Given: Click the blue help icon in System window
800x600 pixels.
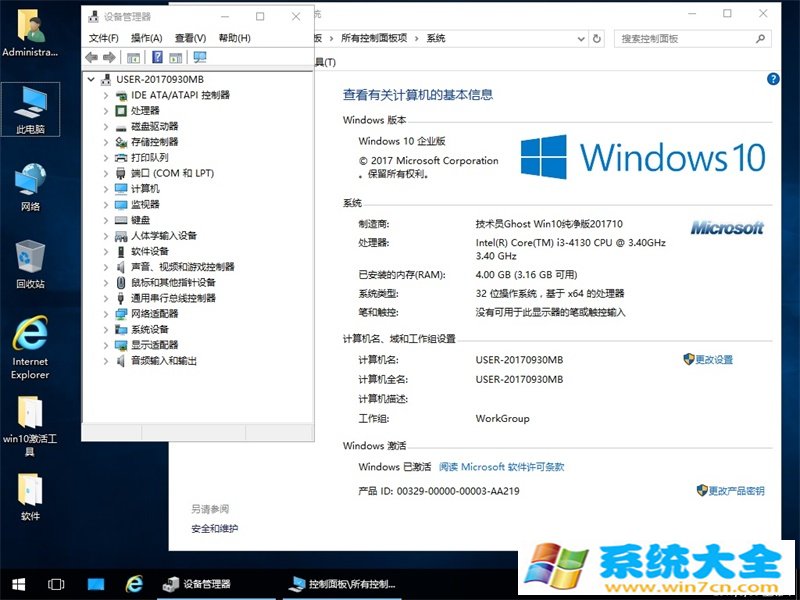Looking at the screenshot, I should coord(773,79).
